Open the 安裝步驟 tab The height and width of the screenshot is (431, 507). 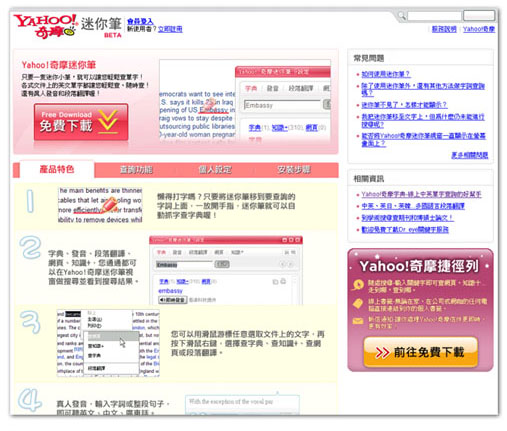point(294,170)
